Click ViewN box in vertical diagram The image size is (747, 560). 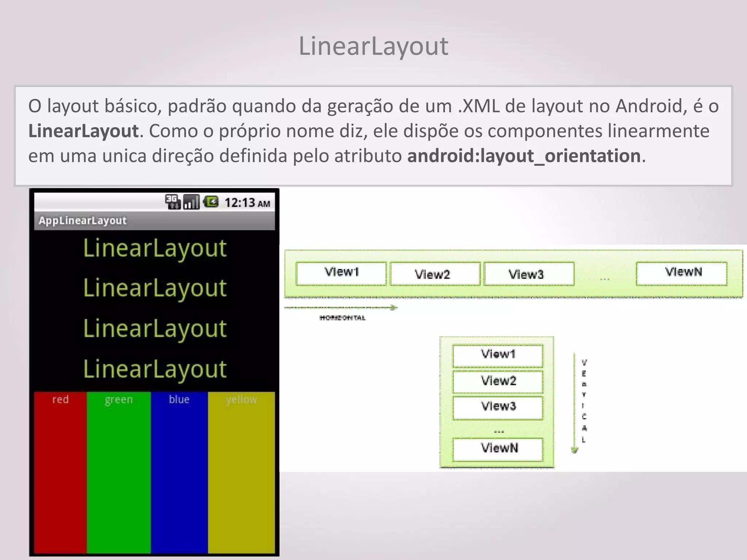tap(498, 449)
